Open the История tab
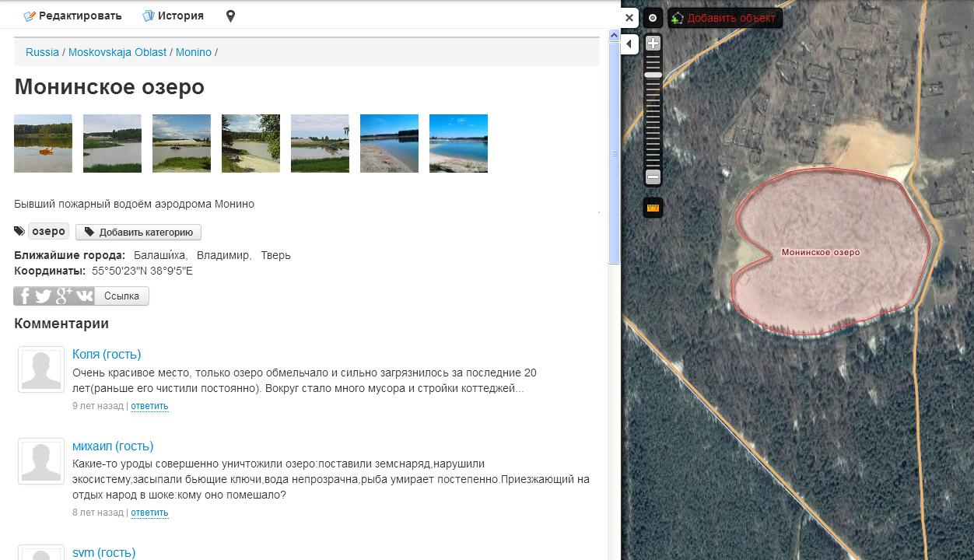The width and height of the screenshot is (974, 560). point(173,16)
